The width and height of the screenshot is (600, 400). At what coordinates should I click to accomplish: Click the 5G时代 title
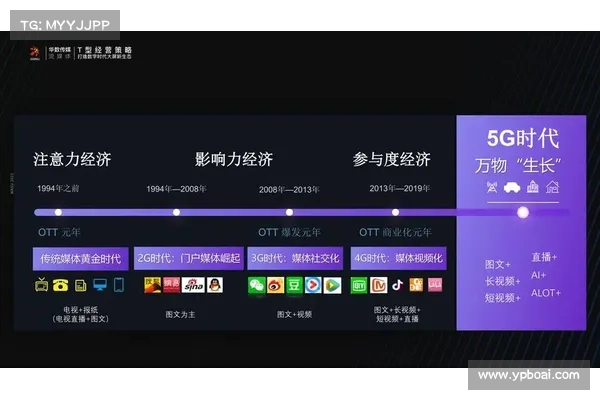(523, 138)
